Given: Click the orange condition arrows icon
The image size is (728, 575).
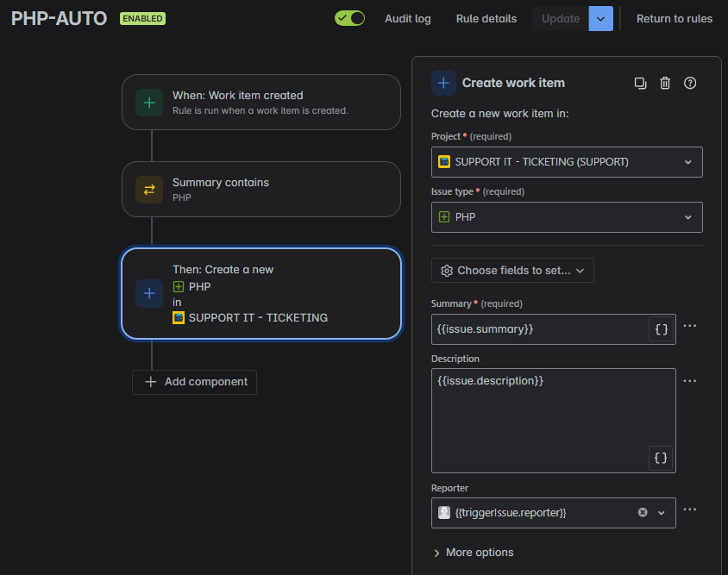Looking at the screenshot, I should tap(149, 190).
